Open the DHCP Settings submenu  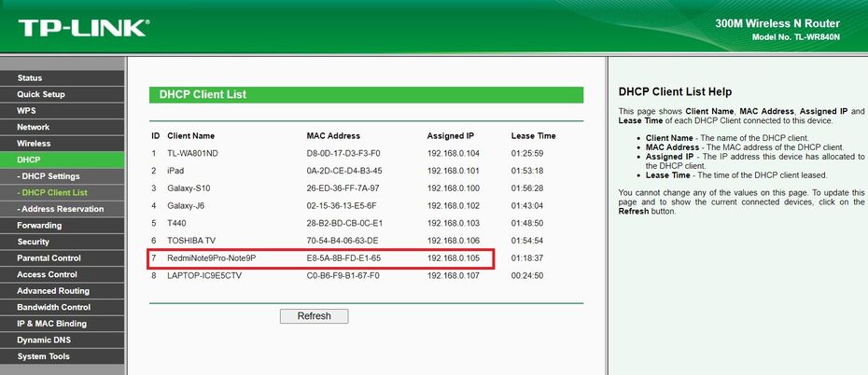tap(62, 176)
